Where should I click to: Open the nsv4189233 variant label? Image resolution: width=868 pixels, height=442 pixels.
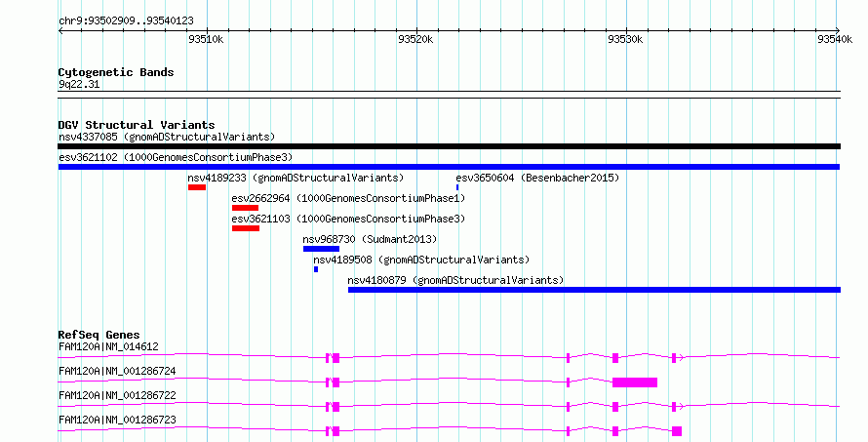tap(296, 178)
